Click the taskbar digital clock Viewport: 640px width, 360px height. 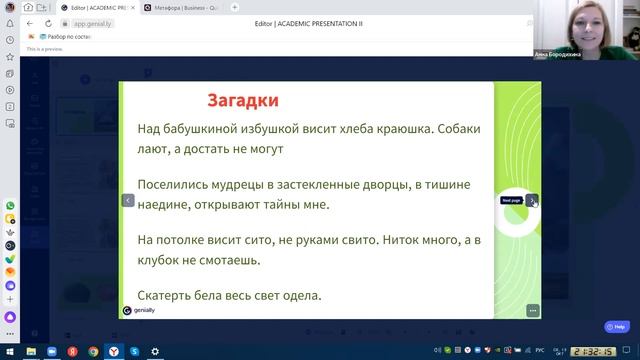pyautogui.click(x=593, y=351)
